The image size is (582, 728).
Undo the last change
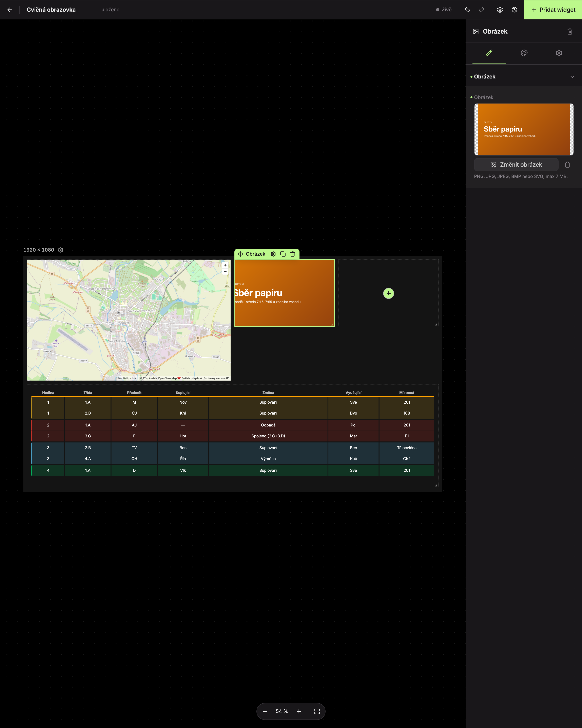point(467,10)
